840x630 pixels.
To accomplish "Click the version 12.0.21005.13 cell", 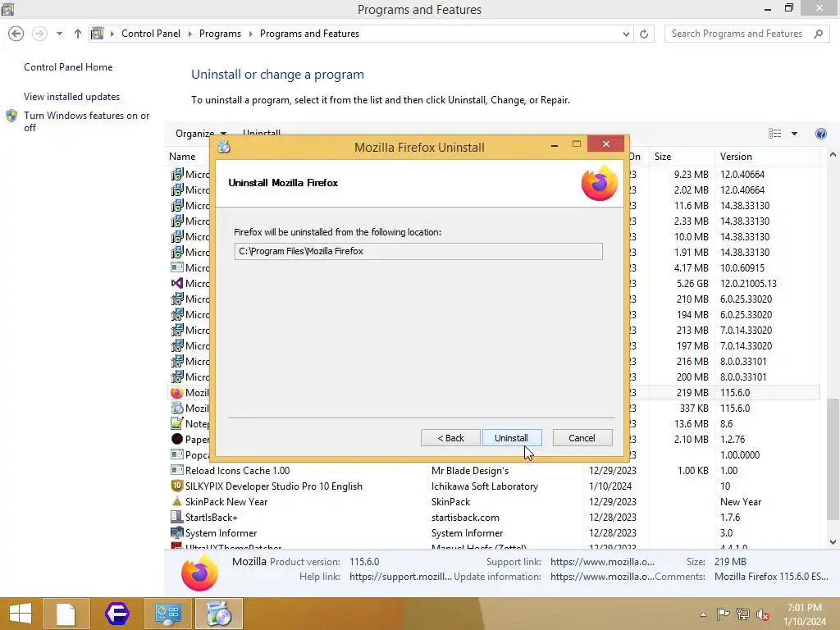I will click(x=748, y=283).
